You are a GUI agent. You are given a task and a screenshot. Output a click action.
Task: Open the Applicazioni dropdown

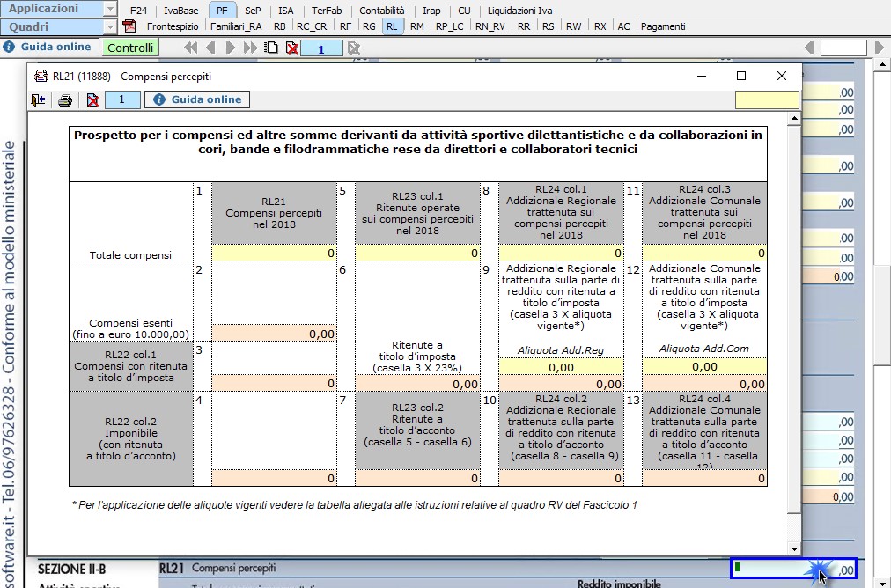tap(111, 9)
